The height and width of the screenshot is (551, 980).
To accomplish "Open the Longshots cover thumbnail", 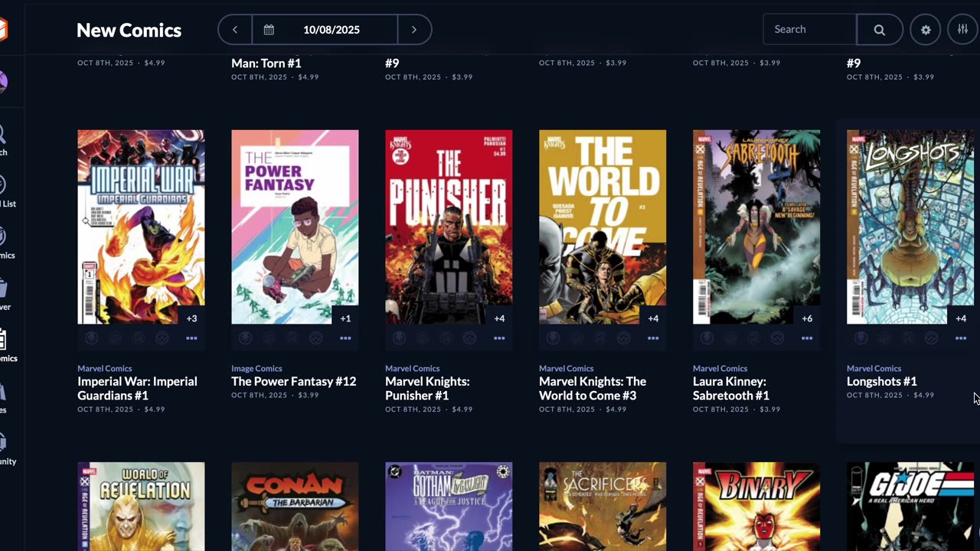I will point(910,227).
